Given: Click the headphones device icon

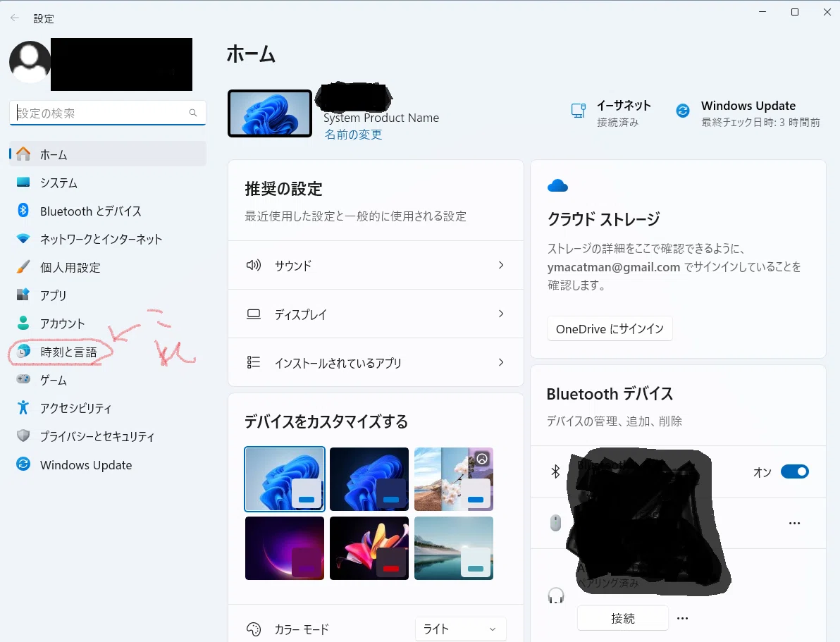Looking at the screenshot, I should (556, 595).
